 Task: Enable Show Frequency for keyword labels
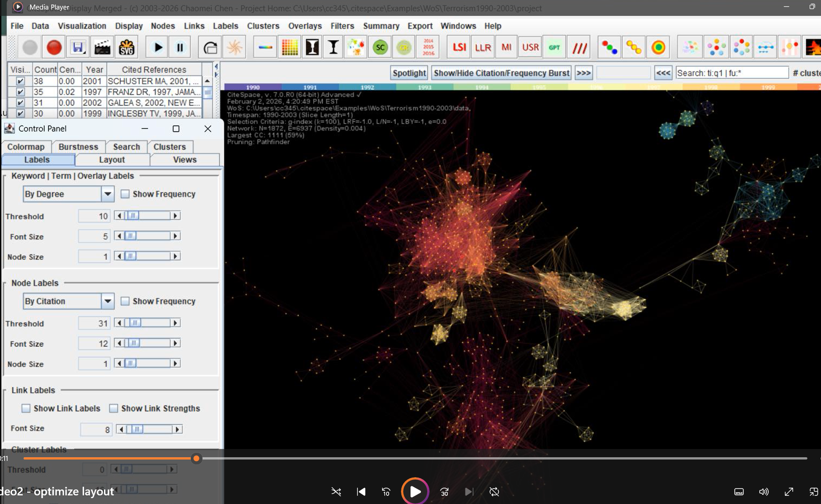click(125, 194)
